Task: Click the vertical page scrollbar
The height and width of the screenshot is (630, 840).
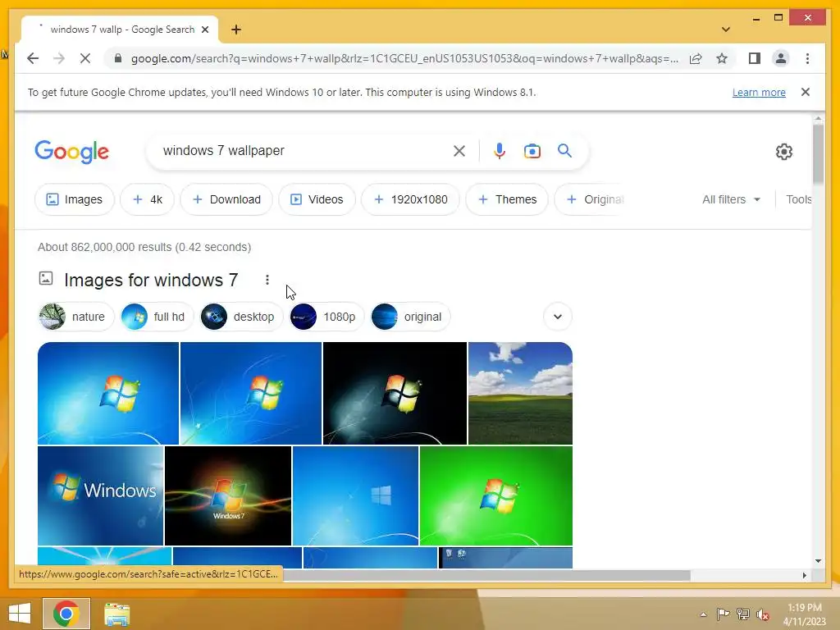Action: 818,153
